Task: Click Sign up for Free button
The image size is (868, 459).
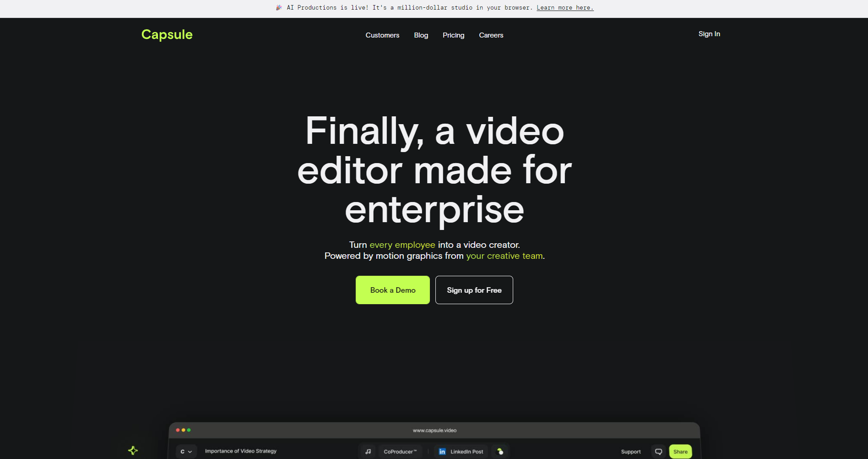Action: 474,290
